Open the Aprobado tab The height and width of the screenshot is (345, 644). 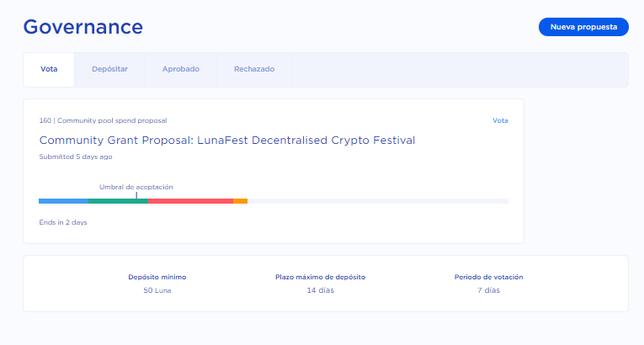coord(181,69)
